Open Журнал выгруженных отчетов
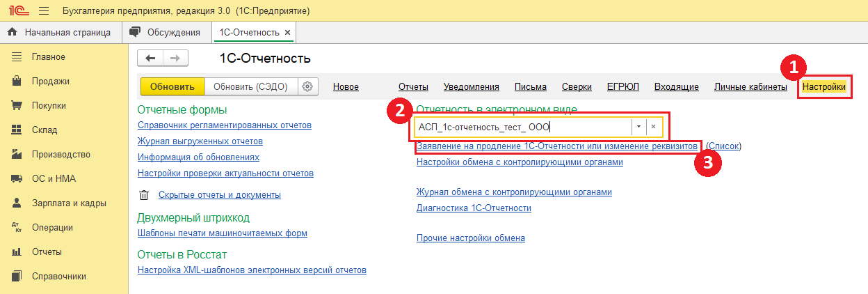868x294 pixels. (x=200, y=141)
